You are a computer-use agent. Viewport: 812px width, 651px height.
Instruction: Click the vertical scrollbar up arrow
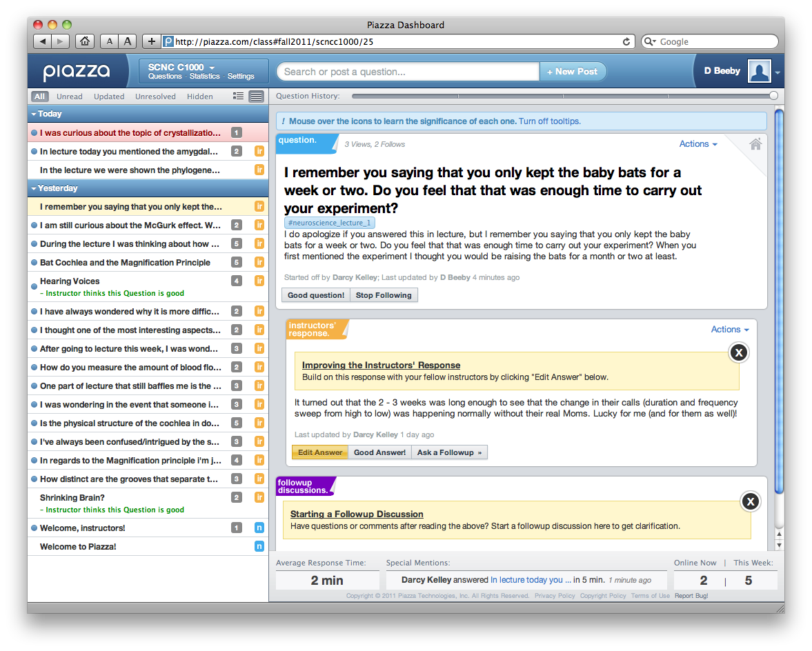[779, 534]
